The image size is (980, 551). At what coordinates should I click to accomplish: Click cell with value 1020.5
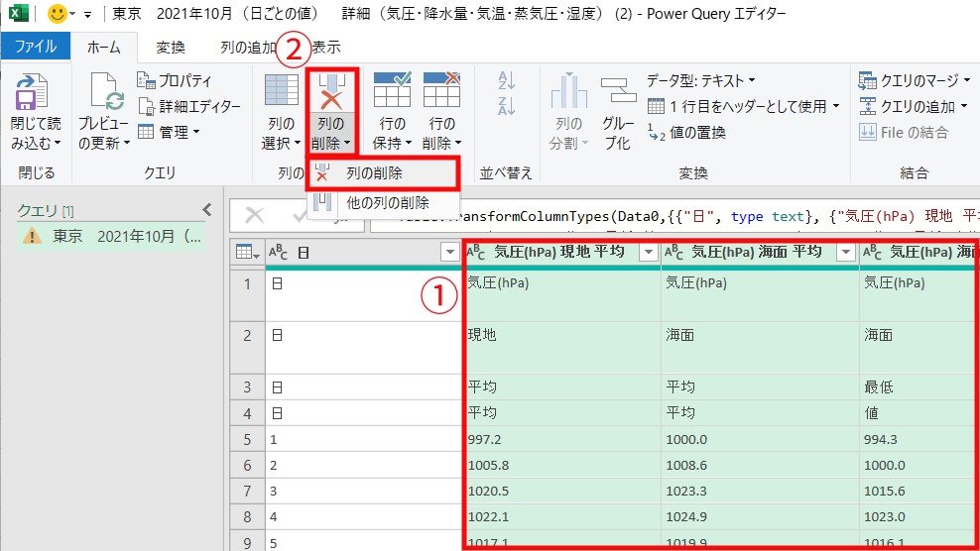561,491
